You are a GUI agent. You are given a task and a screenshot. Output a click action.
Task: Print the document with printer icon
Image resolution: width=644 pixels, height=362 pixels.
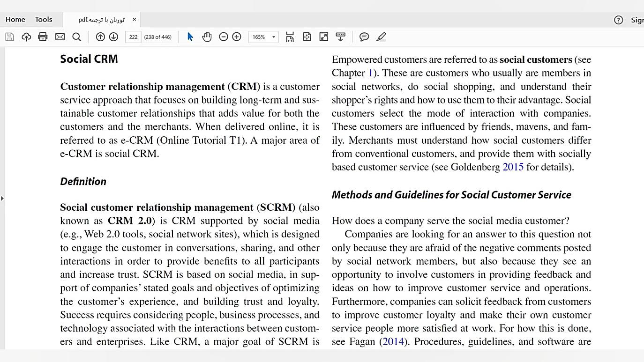pos(43,37)
